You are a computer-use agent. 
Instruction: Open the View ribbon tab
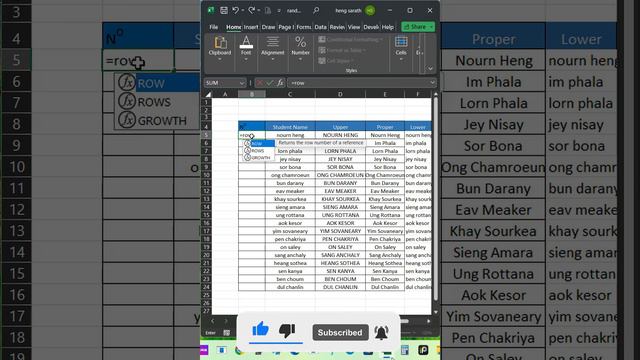(354, 27)
